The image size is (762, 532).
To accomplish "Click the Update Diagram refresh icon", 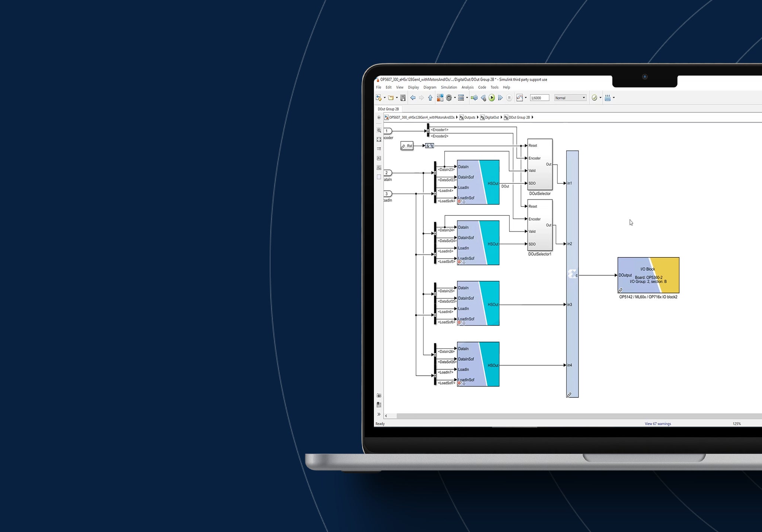I will coord(474,97).
